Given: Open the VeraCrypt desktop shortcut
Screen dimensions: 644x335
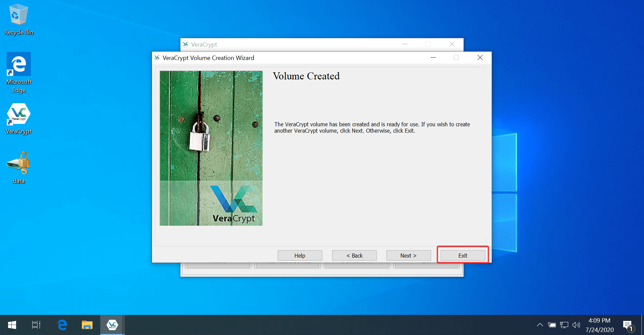Looking at the screenshot, I should pos(18,114).
